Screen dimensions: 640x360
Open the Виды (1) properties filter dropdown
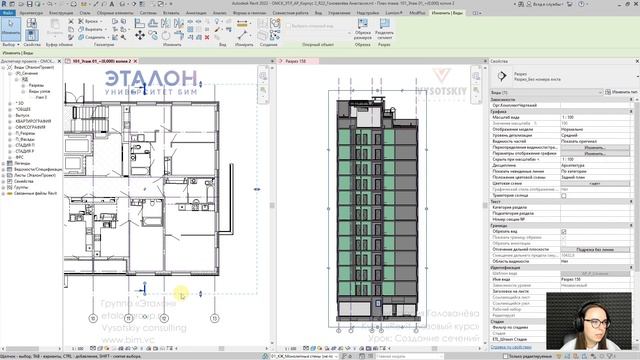pyautogui.click(x=547, y=92)
